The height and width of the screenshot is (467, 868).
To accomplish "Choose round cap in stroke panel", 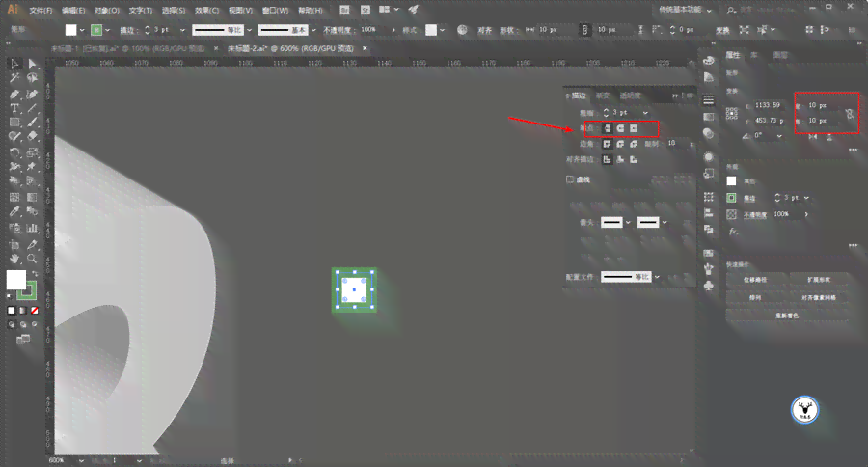I will pos(620,128).
